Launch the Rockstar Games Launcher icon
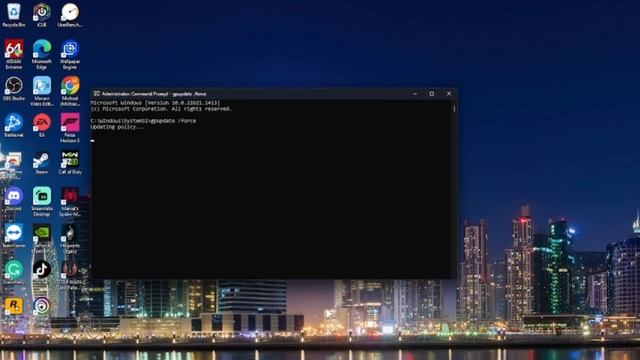640x360 pixels. tap(13, 307)
